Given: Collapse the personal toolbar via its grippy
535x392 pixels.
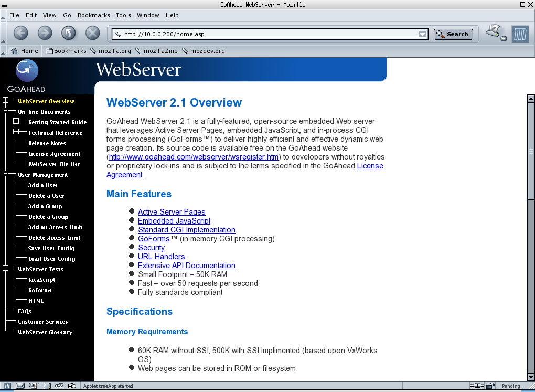Looking at the screenshot, I should point(3,51).
